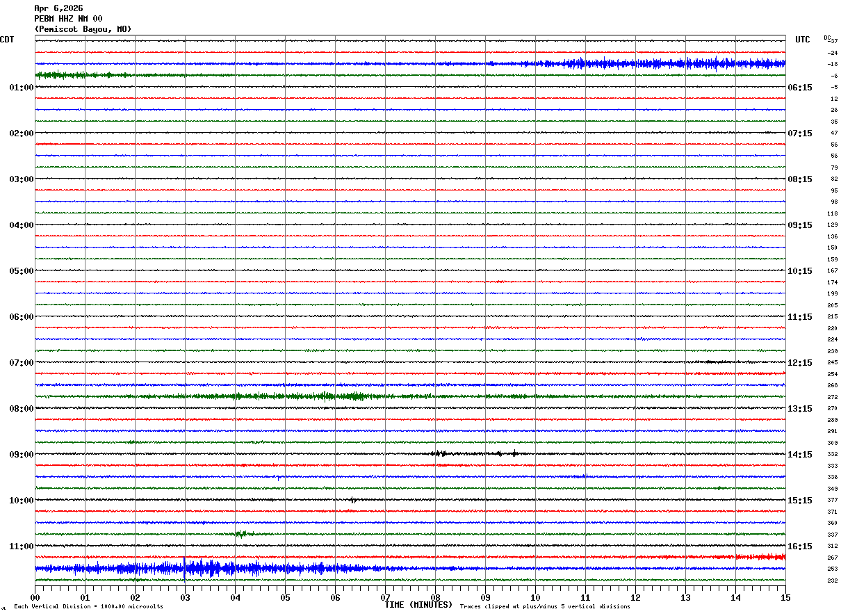Select minute 03 on the time axis
This screenshot has height=616, width=841.
(x=185, y=597)
